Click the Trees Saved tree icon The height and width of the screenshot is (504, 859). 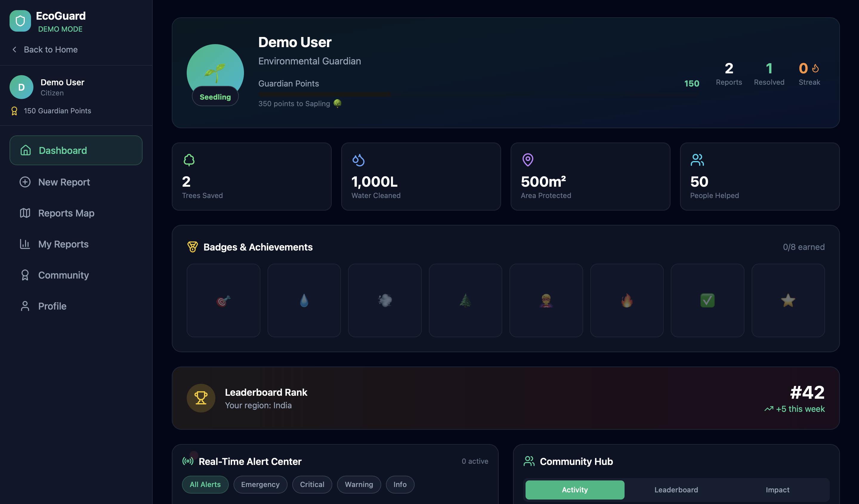click(x=189, y=160)
